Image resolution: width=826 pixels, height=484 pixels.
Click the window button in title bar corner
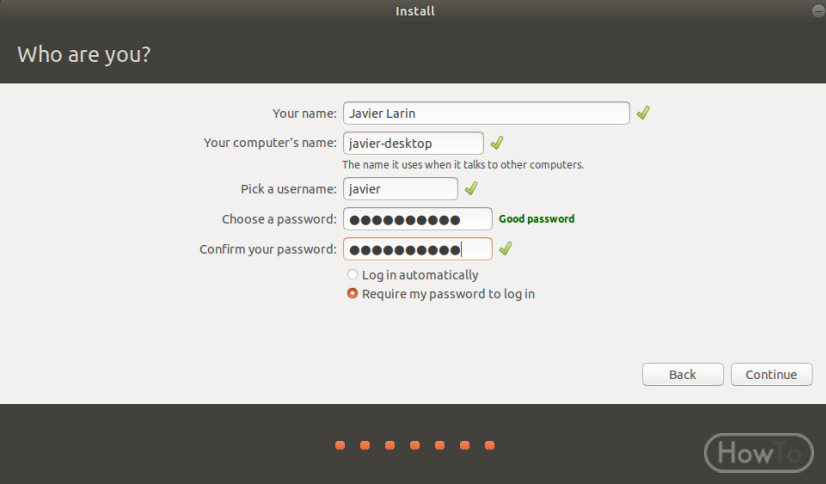(x=818, y=11)
